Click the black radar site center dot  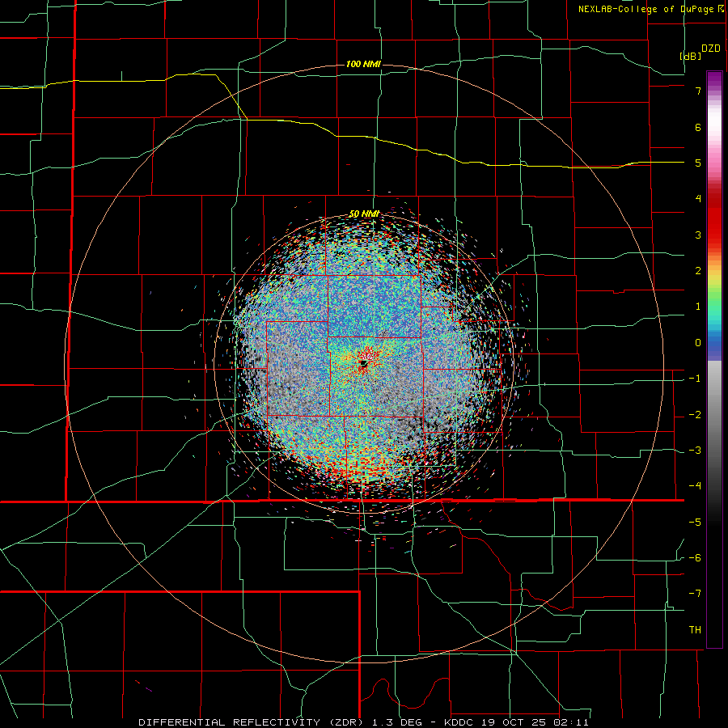pos(363,363)
